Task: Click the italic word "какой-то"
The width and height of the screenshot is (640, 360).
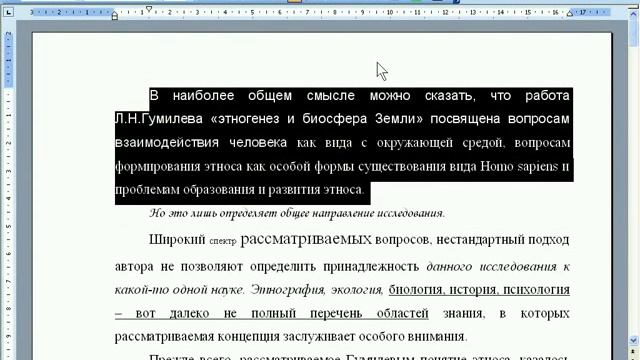Action: 142,289
